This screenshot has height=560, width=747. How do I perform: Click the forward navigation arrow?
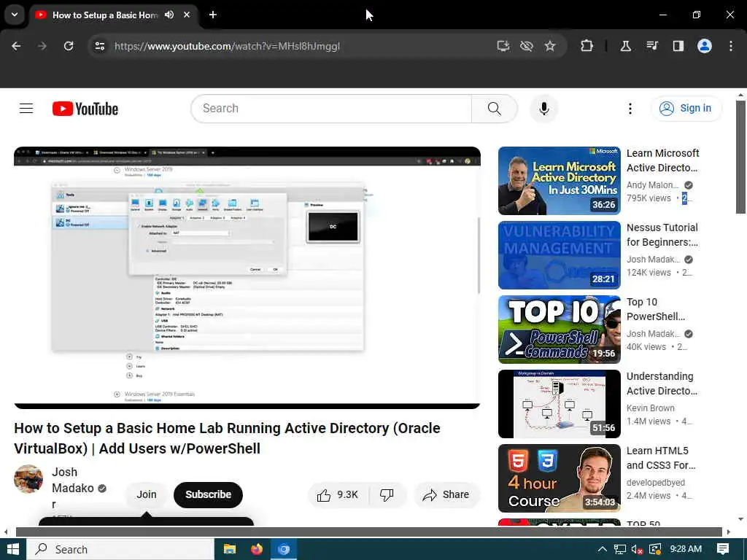[42, 46]
